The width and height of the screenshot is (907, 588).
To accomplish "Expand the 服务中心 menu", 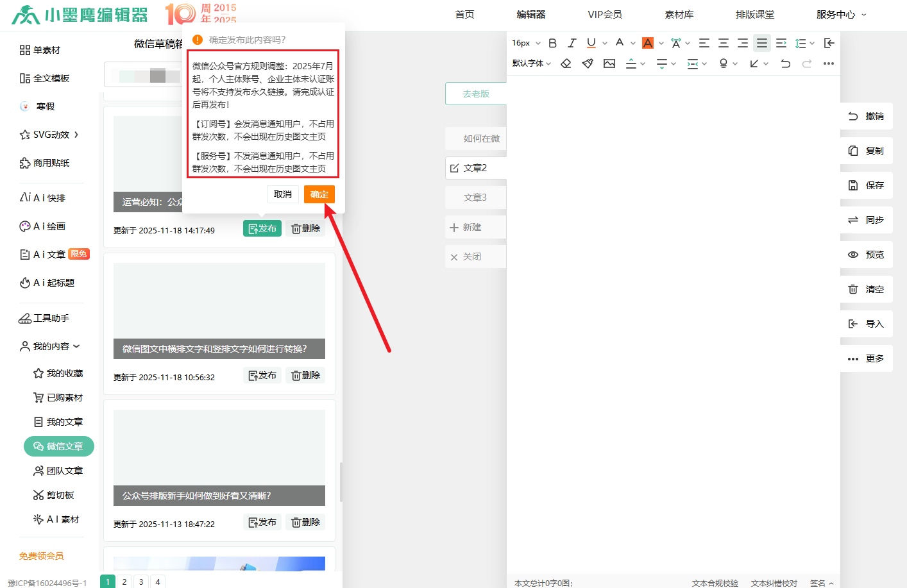I will coord(841,15).
